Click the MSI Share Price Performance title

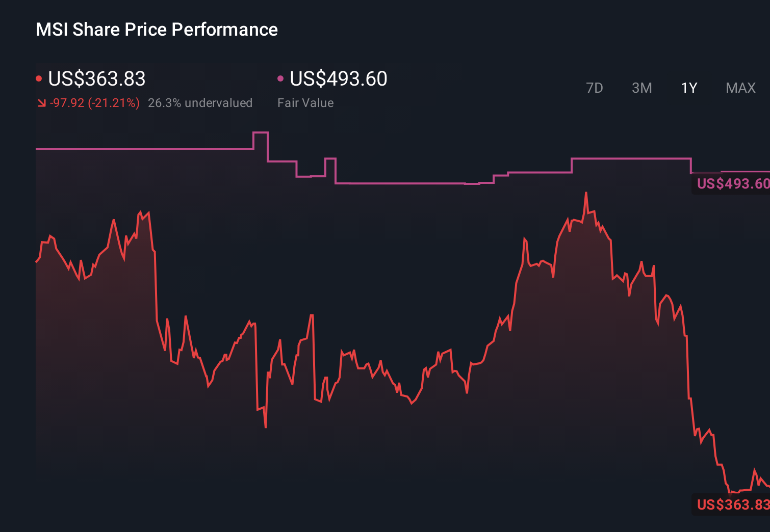157,30
